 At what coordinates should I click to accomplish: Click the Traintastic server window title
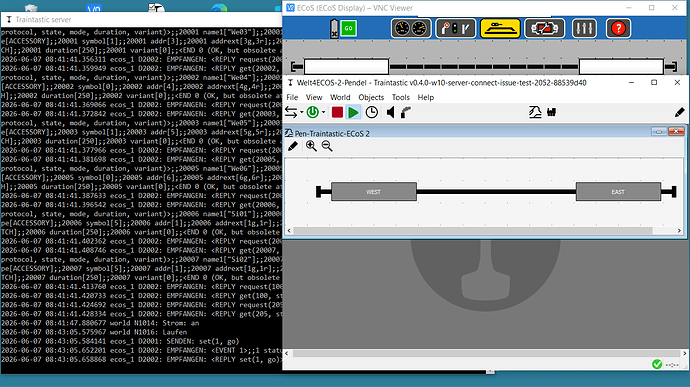tap(43, 19)
